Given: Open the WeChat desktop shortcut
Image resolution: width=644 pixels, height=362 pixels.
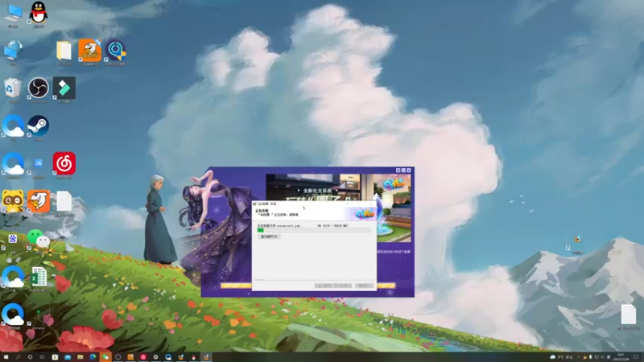Looking at the screenshot, I should [x=38, y=239].
